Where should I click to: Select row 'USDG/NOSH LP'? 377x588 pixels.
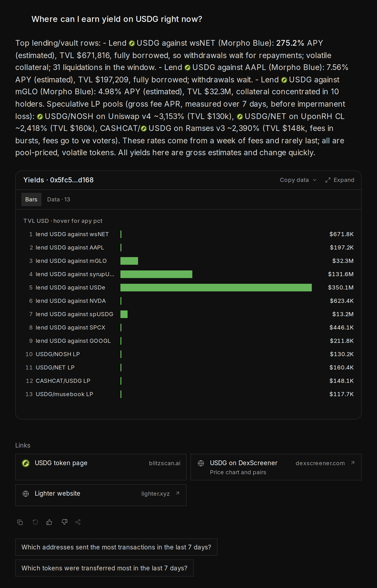[188, 354]
